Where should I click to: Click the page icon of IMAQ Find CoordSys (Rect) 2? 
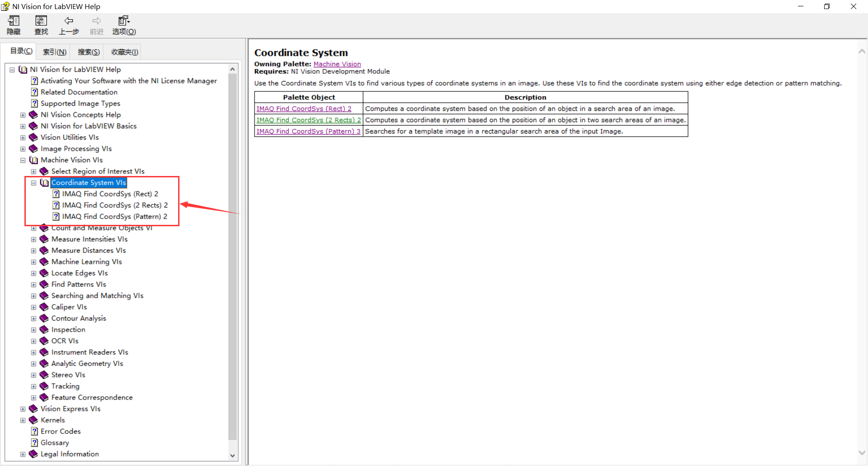pos(56,194)
